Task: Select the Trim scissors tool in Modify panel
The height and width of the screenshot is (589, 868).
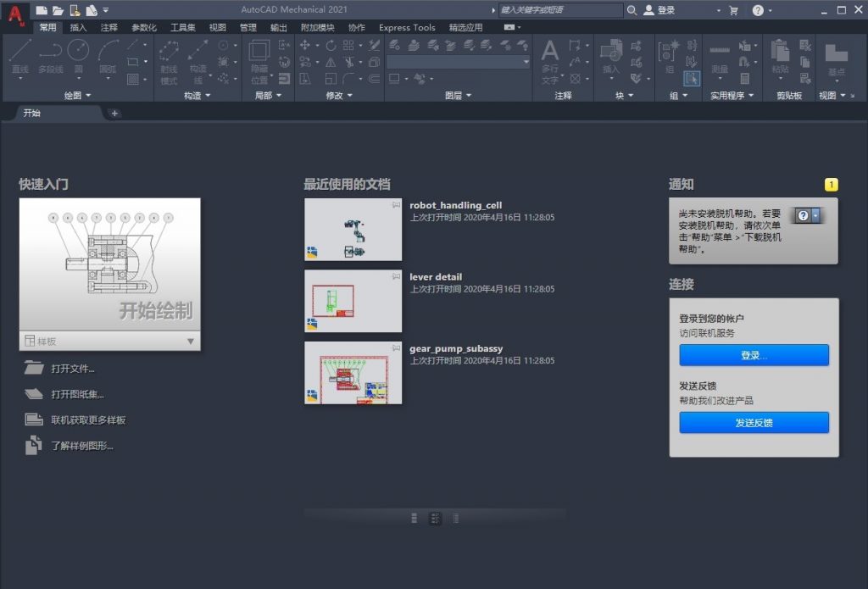Action: point(348,62)
